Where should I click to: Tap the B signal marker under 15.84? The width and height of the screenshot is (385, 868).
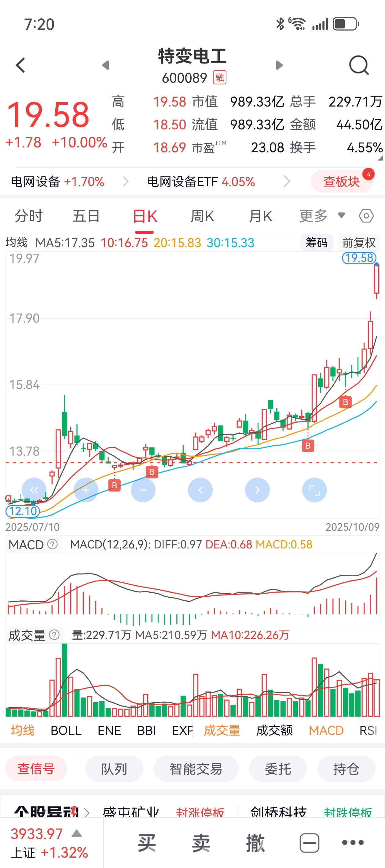[345, 402]
